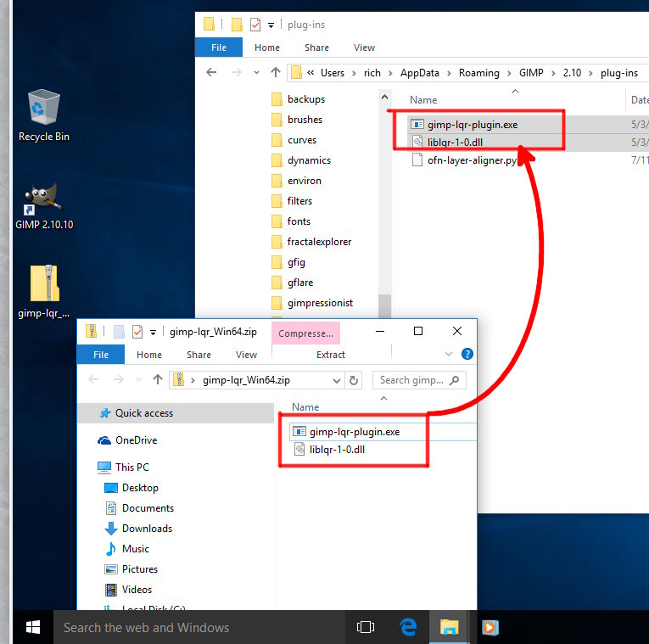Expand the Roaming breadcrumb chevron
The height and width of the screenshot is (644, 649).
(510, 73)
